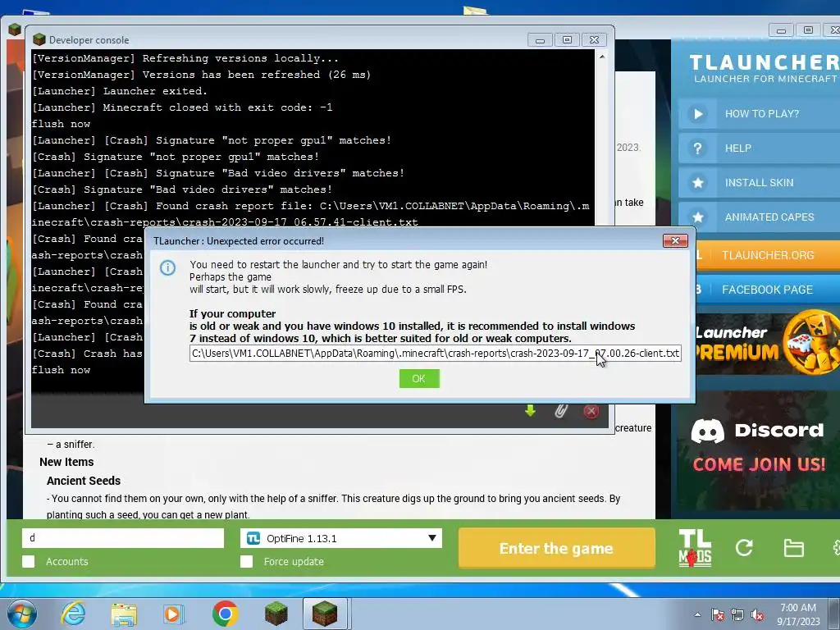Open the game folder icon
This screenshot has height=630, width=840.
793,548
